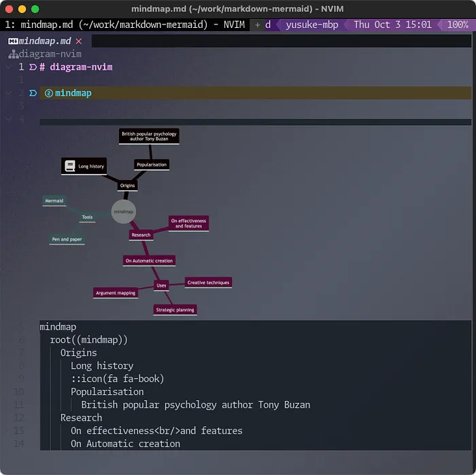
Task: Click the circled level-2 icon next to mindmap
Action: tap(49, 93)
